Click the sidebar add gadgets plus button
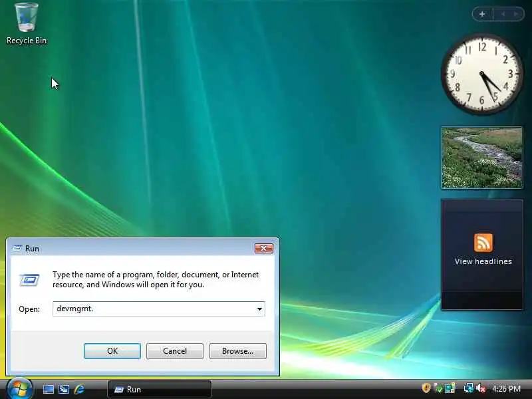 tap(482, 14)
